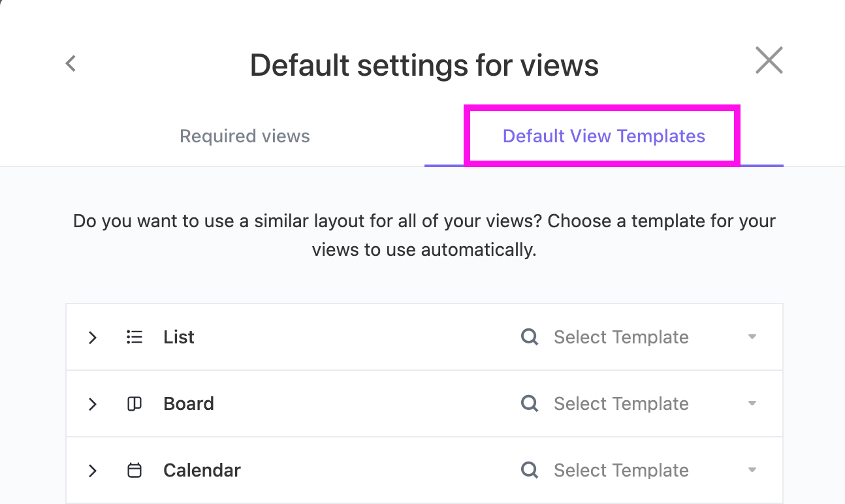Click the search icon in Board row

[530, 403]
